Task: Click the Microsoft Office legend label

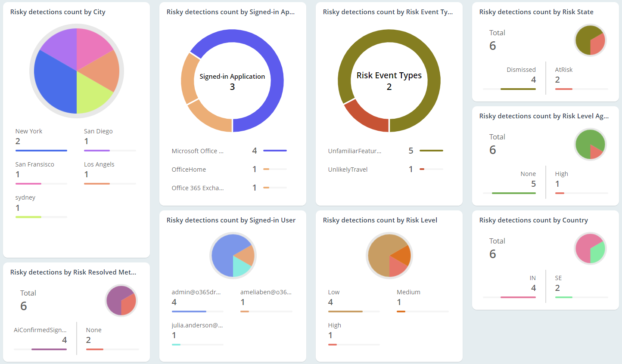Action: pyautogui.click(x=197, y=151)
